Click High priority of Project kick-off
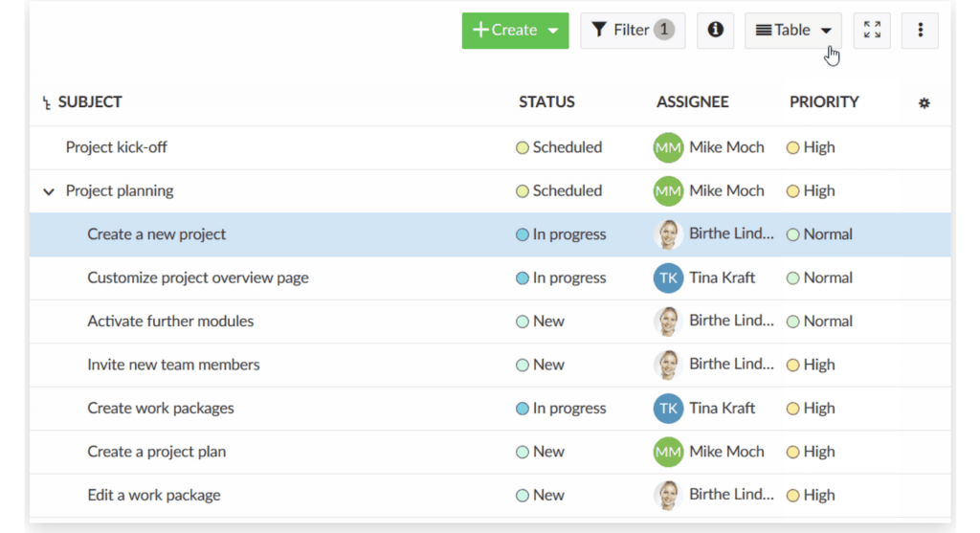980x533 pixels. pos(811,147)
